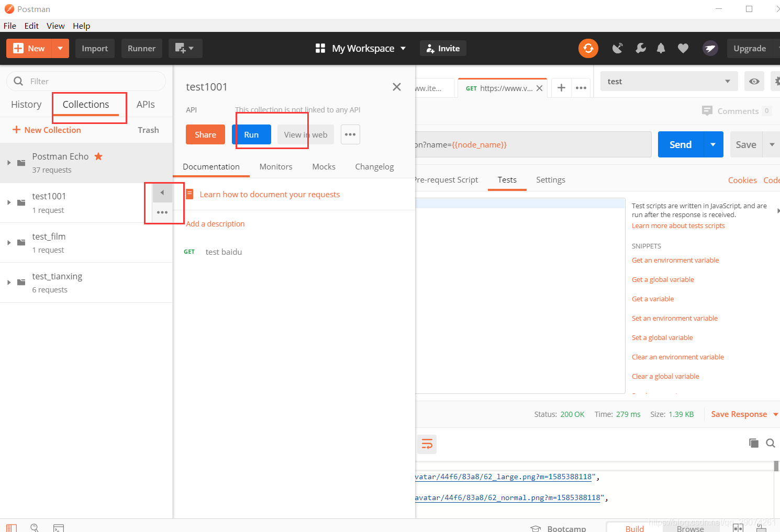Image resolution: width=780 pixels, height=532 pixels.
Task: Open the three-dot menu beside View in web
Action: coord(350,134)
